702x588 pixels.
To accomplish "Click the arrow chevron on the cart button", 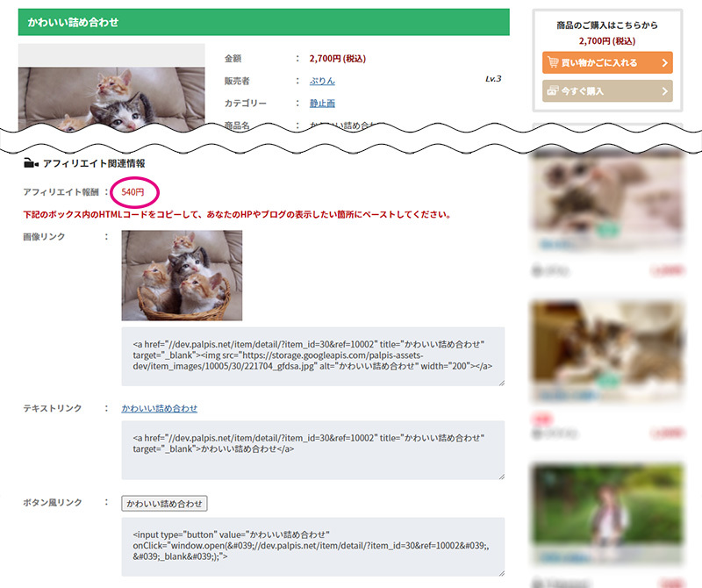I will (x=665, y=62).
